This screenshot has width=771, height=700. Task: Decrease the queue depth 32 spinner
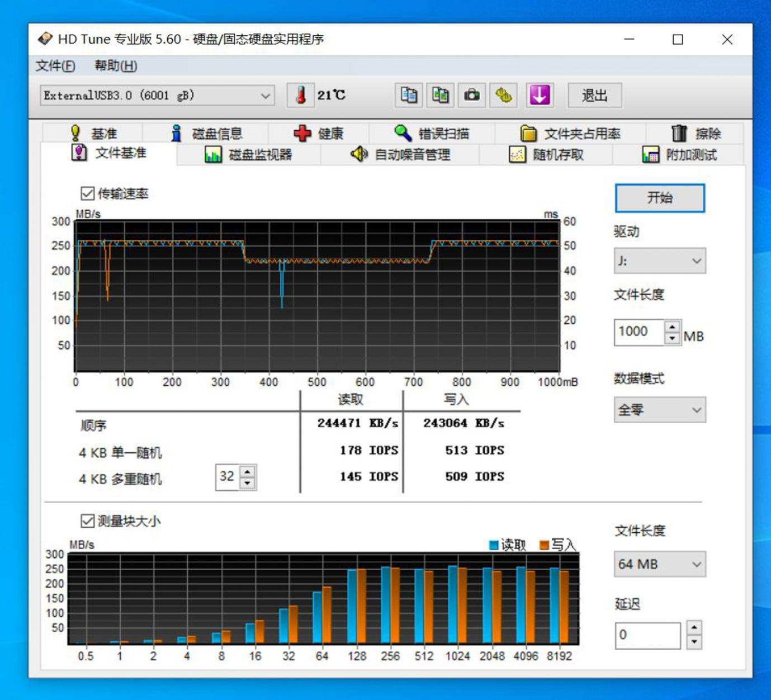coord(248,483)
